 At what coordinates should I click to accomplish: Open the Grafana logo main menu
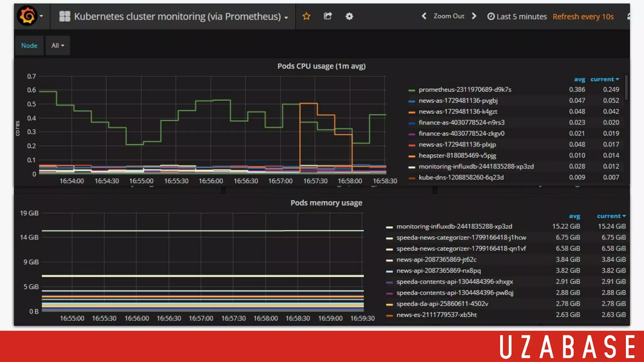pos(28,16)
